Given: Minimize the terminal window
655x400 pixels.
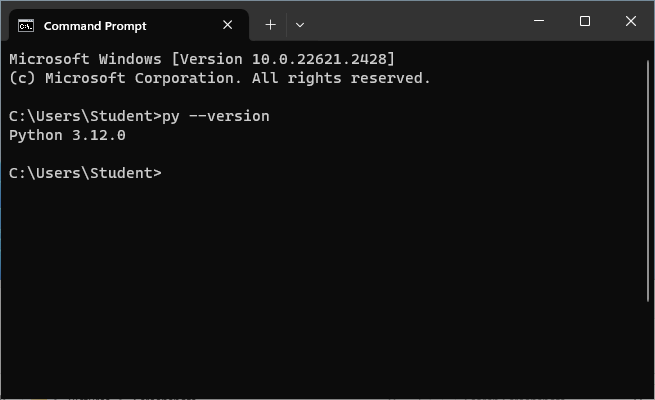Looking at the screenshot, I should (x=539, y=22).
